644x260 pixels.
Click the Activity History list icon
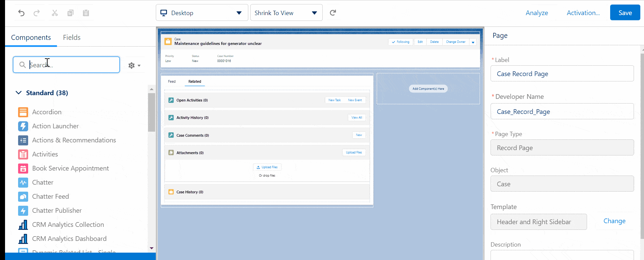(171, 118)
